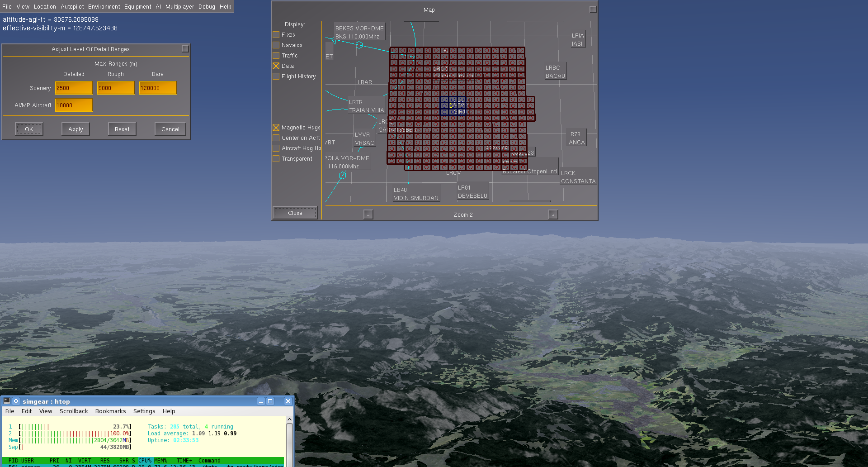Viewport: 868px width, 467px height.
Task: Enable the Traffic display checkbox
Action: (x=276, y=56)
